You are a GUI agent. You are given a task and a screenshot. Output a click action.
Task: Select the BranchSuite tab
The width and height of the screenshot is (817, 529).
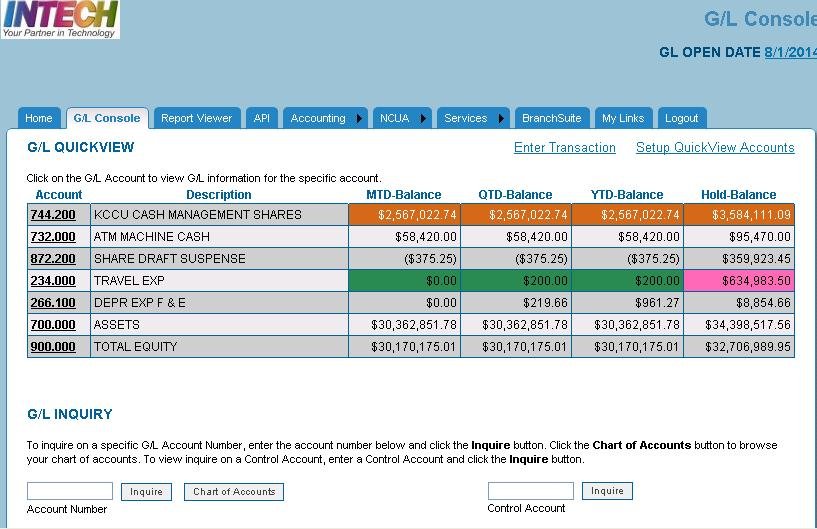551,118
